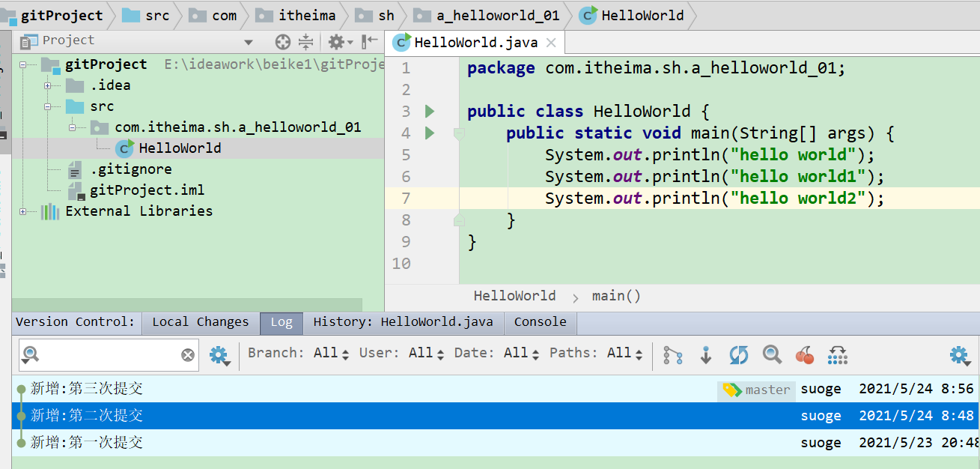Image resolution: width=980 pixels, height=469 pixels.
Task: Click the Cherry-pick icon in the Log toolbar
Action: [805, 355]
